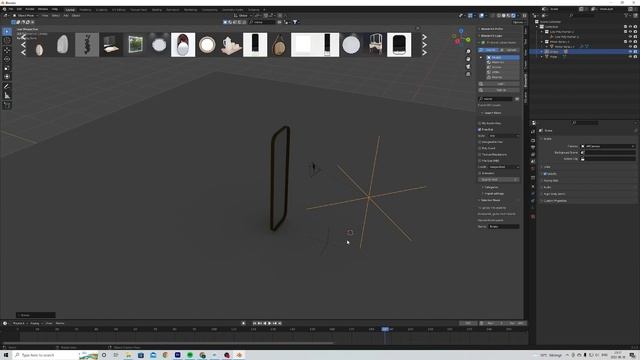Click the blue current frame marker on timeline
This screenshot has width=640, height=360.
coord(385,329)
